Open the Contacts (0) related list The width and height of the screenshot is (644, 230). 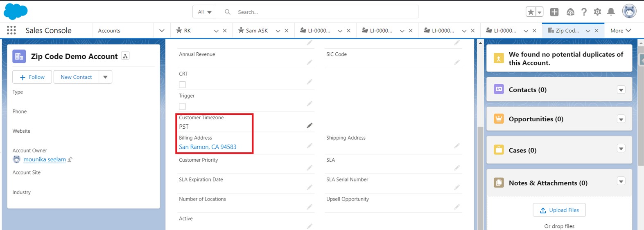point(527,89)
